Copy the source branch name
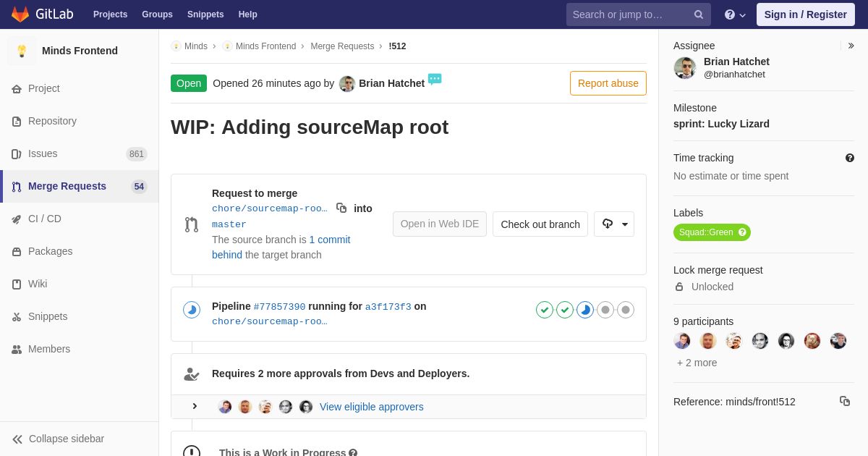The image size is (868, 456). click(341, 208)
